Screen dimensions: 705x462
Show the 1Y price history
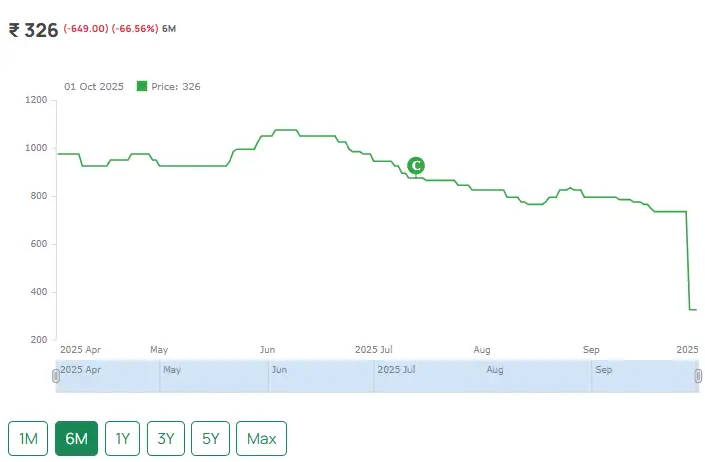click(123, 438)
